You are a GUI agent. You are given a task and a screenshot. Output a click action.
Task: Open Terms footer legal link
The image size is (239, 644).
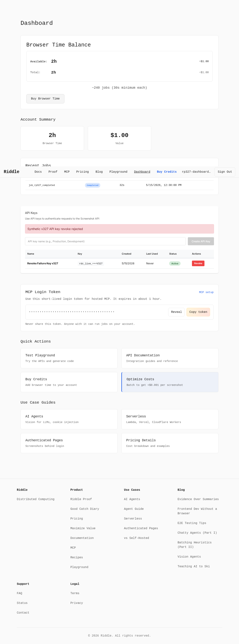[75, 593]
